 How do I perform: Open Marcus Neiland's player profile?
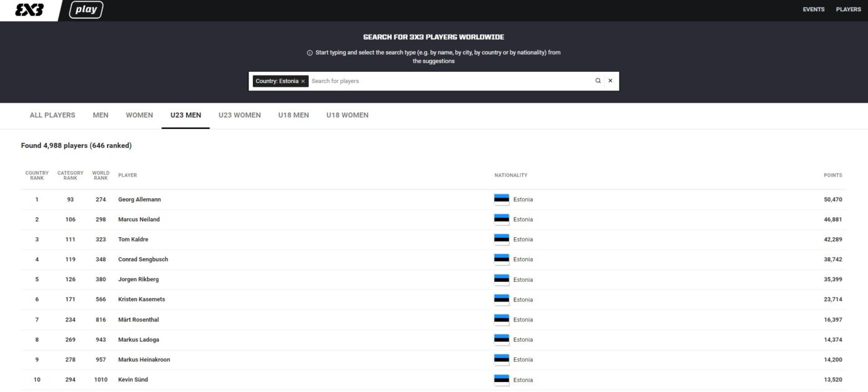tap(139, 219)
